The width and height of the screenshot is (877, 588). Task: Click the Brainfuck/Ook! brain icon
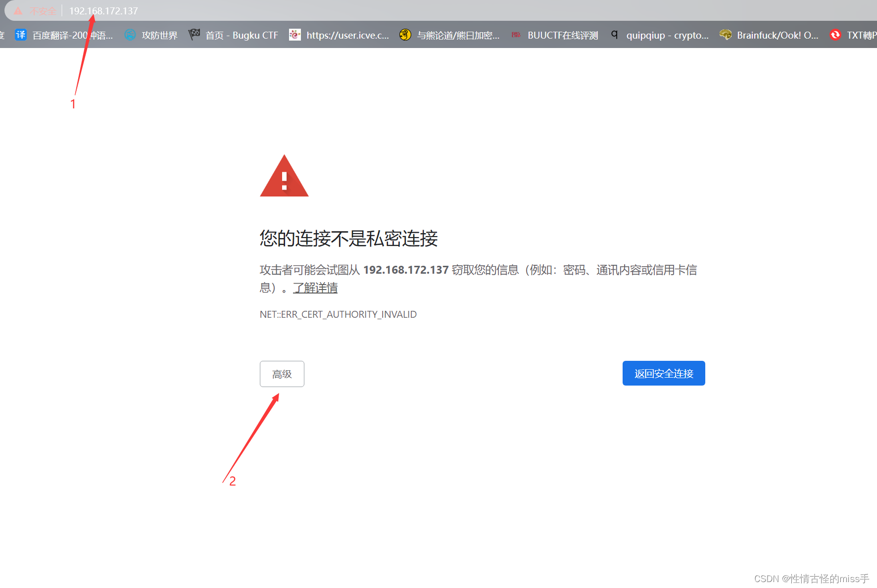(726, 34)
